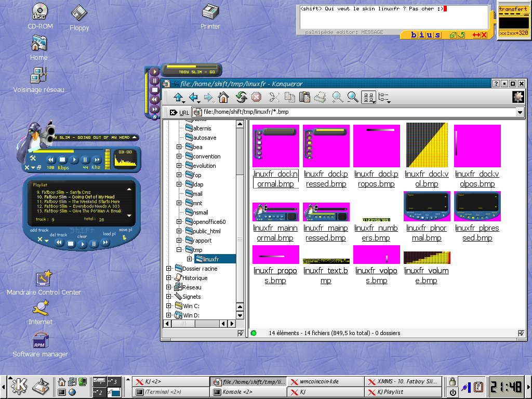Expand the Dossier racine tree node
532x399 pixels.
click(x=169, y=269)
